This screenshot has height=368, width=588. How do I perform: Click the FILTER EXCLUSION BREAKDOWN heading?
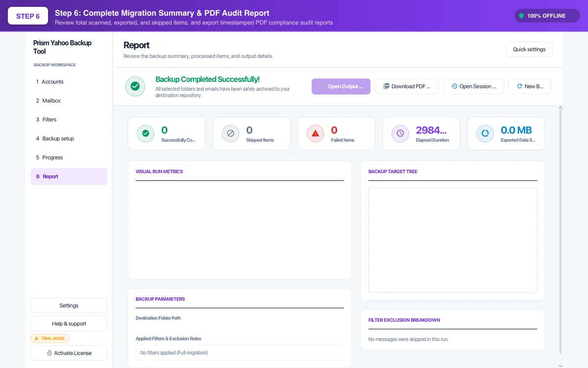coord(404,320)
